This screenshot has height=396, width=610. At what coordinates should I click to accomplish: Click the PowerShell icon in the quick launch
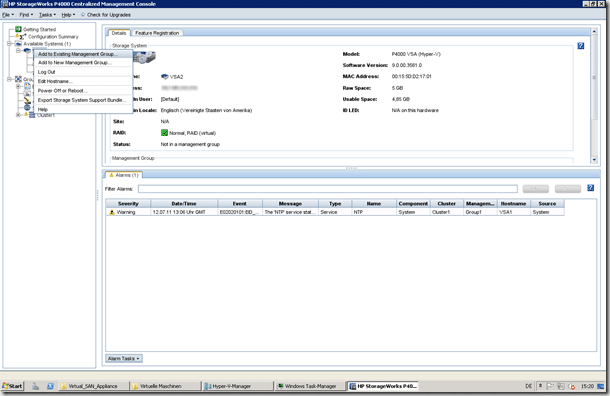tap(50, 386)
